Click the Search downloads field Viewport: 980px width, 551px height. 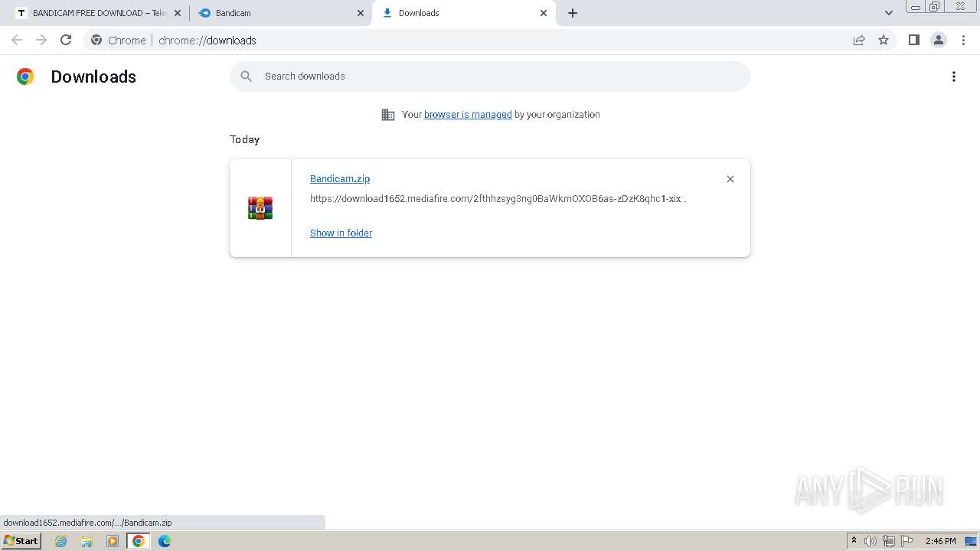[x=490, y=77]
